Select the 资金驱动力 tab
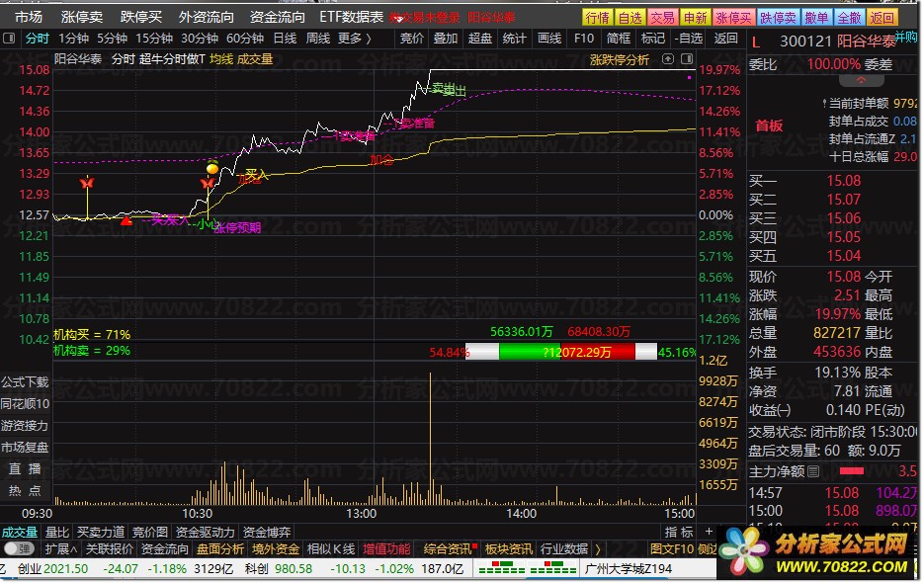Image resolution: width=924 pixels, height=583 pixels. click(206, 533)
